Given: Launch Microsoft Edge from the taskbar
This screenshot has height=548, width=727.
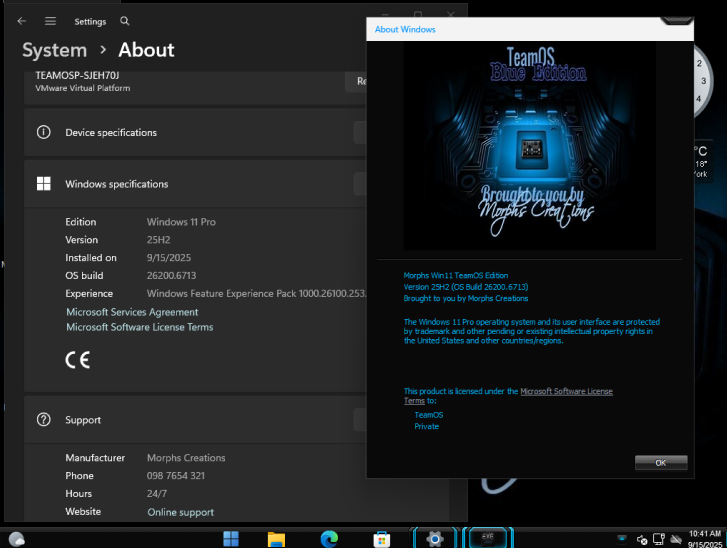Looking at the screenshot, I should click(329, 539).
